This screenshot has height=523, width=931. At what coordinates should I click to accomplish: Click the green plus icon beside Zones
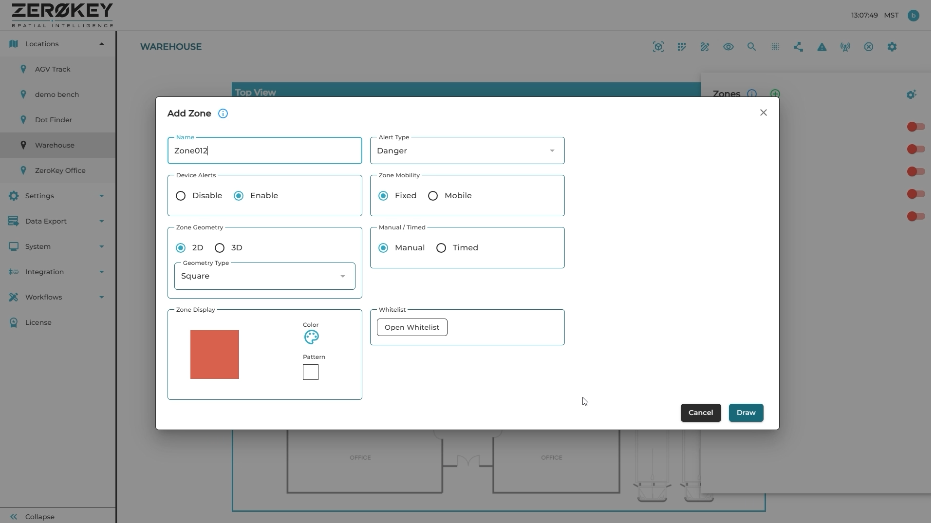click(x=775, y=94)
